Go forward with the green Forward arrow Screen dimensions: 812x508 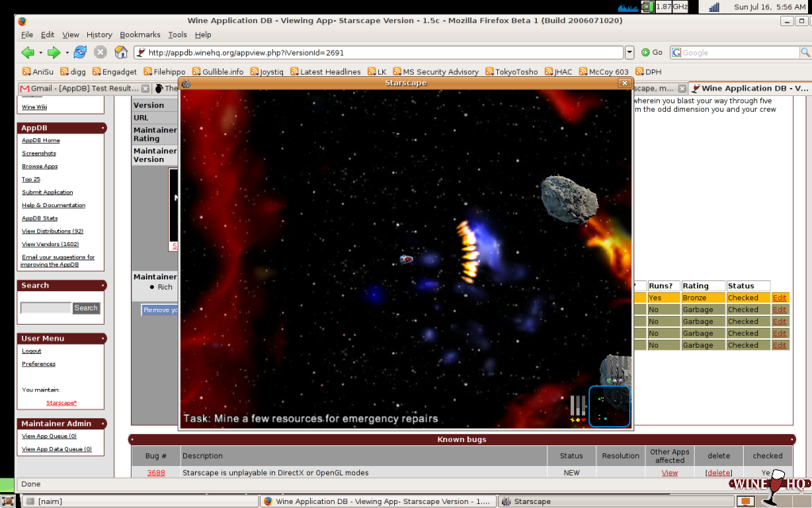(54, 52)
